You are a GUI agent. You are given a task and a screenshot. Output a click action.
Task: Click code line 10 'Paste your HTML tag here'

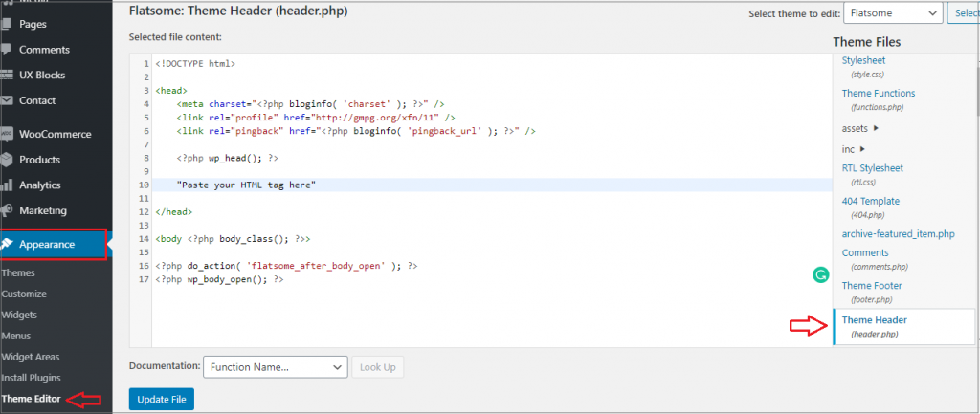(246, 185)
